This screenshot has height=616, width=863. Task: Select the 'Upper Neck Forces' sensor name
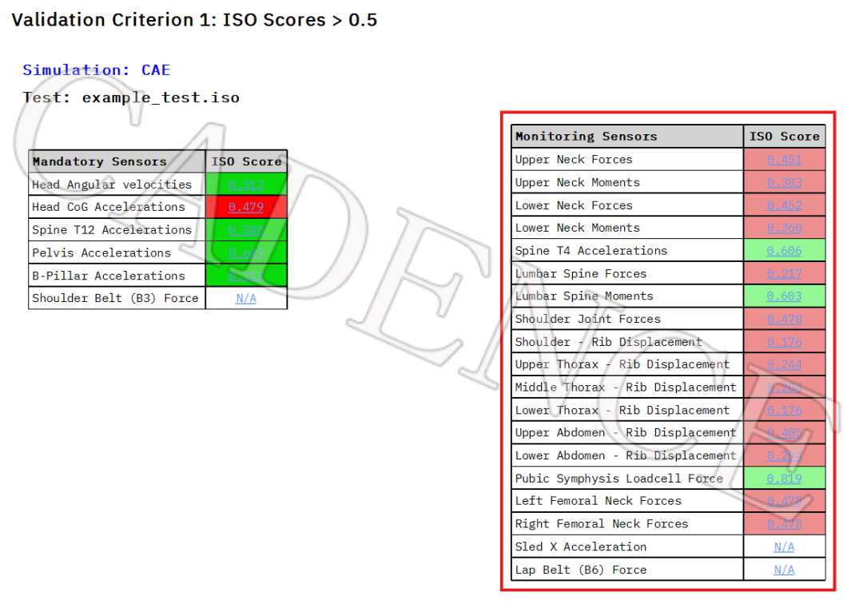[574, 160]
